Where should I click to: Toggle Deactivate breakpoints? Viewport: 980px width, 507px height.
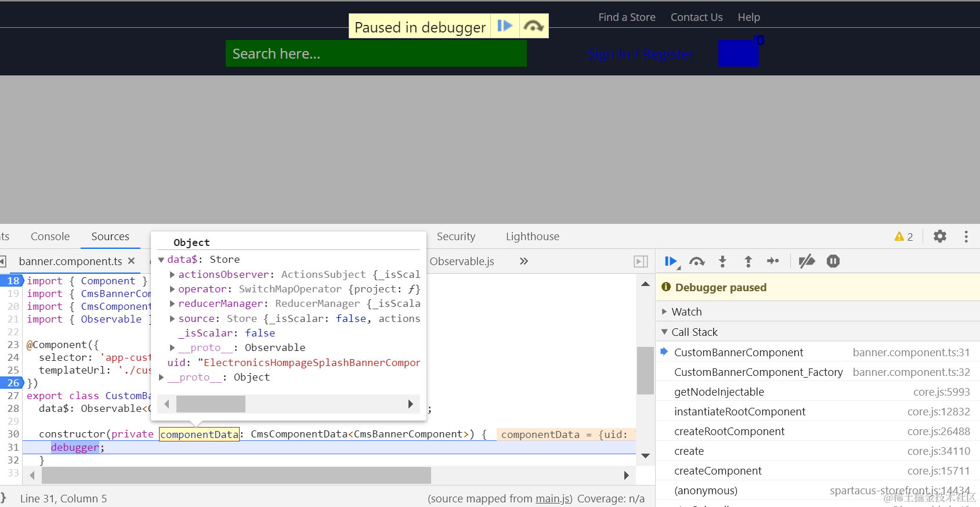coord(807,262)
